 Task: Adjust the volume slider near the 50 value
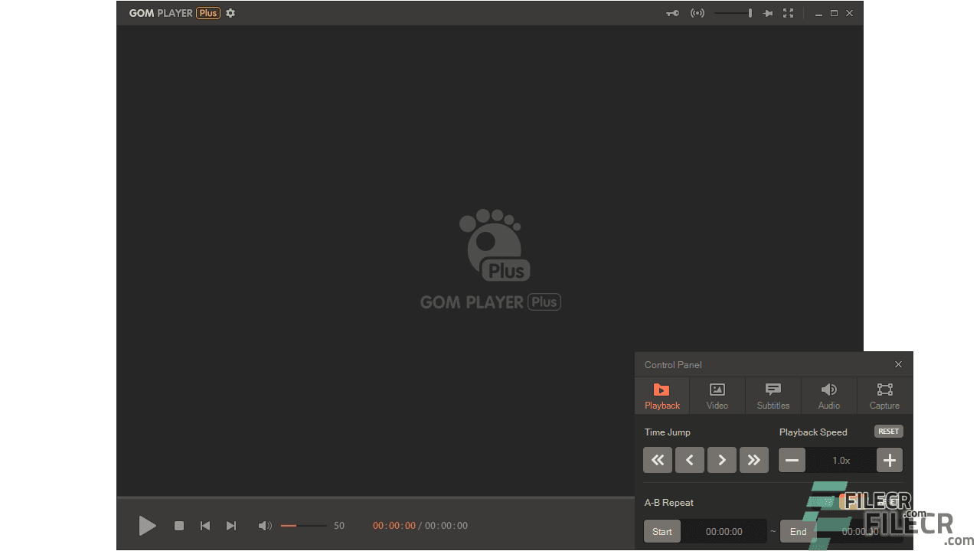[x=305, y=526]
